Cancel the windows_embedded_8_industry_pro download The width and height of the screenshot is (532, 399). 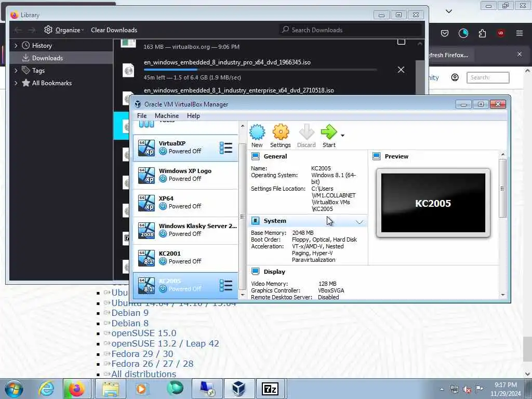401,70
